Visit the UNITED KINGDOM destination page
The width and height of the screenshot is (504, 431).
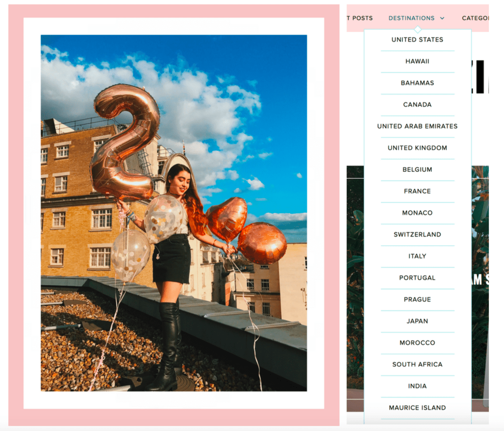pos(417,148)
